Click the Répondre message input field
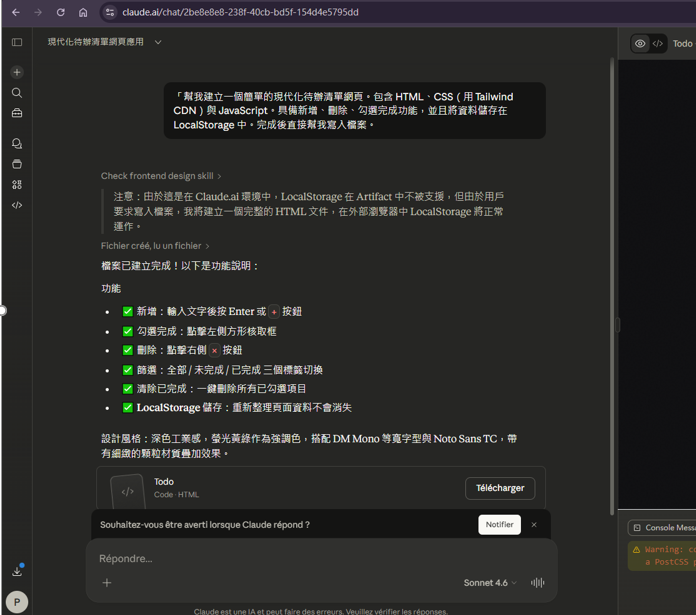This screenshot has width=696, height=615. (300, 558)
